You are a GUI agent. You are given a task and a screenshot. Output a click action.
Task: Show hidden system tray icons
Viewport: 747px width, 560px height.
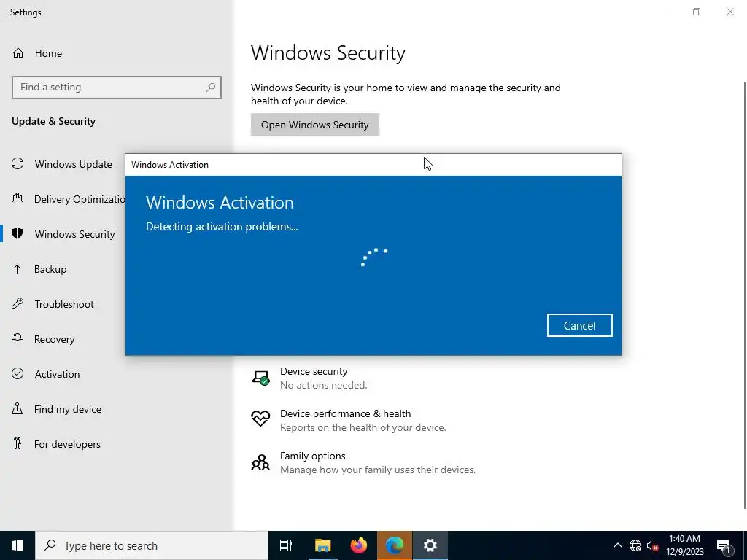pyautogui.click(x=617, y=545)
